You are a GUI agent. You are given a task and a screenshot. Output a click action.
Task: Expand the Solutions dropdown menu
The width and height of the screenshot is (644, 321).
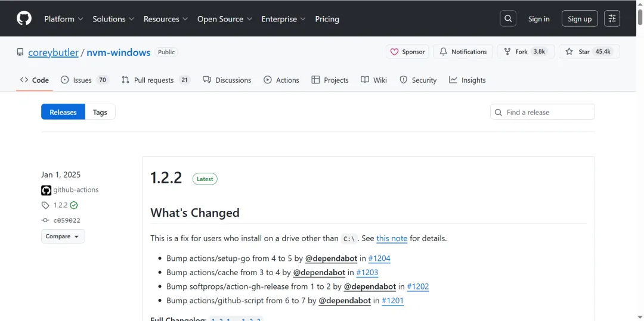coord(113,19)
